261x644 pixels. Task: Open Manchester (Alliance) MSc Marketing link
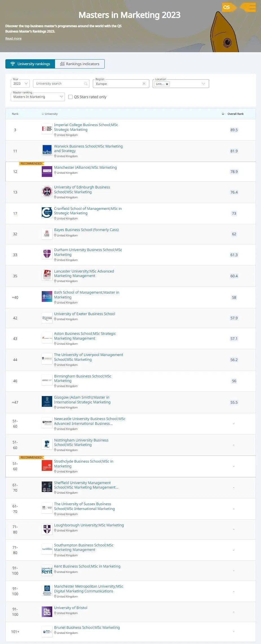pos(85,167)
